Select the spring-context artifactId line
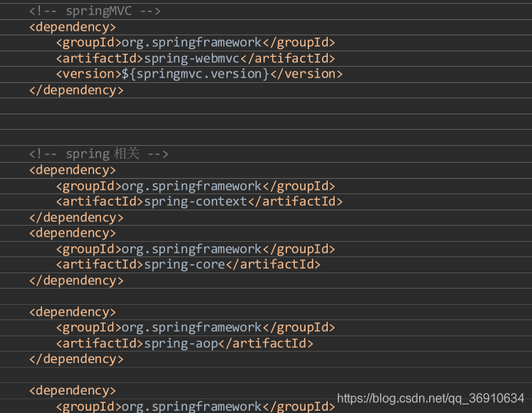The width and height of the screenshot is (532, 413). pos(199,202)
